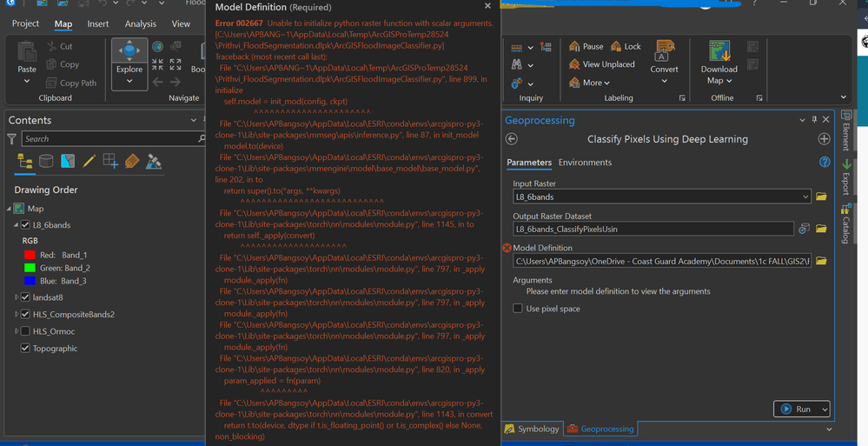The height and width of the screenshot is (446, 868).
Task: Switch to the Symbology pane tab
Action: click(532, 429)
